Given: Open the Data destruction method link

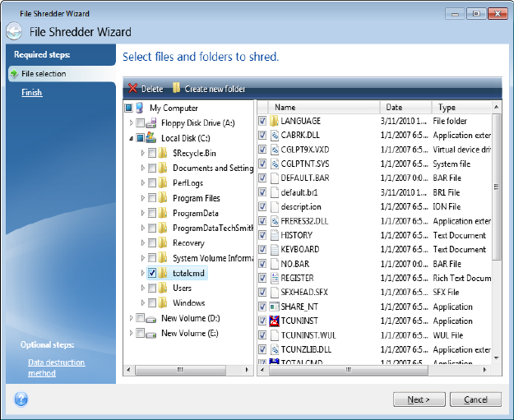Looking at the screenshot, I should 57,367.
